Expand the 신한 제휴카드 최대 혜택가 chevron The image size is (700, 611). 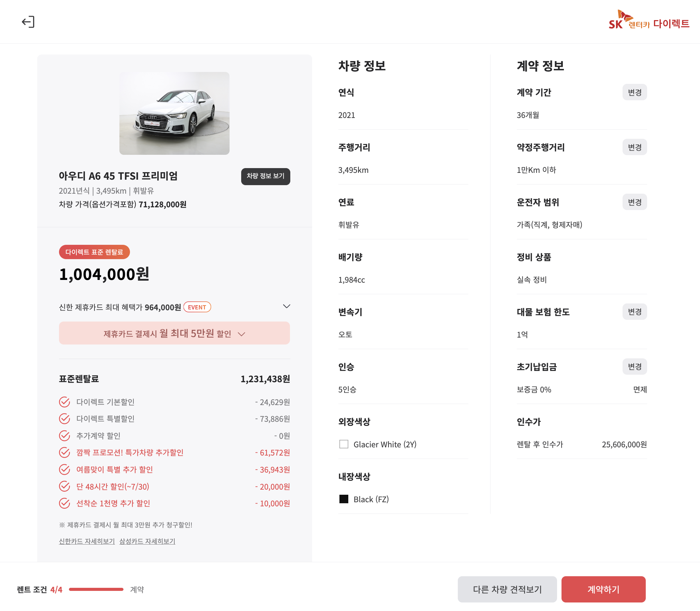(x=287, y=307)
